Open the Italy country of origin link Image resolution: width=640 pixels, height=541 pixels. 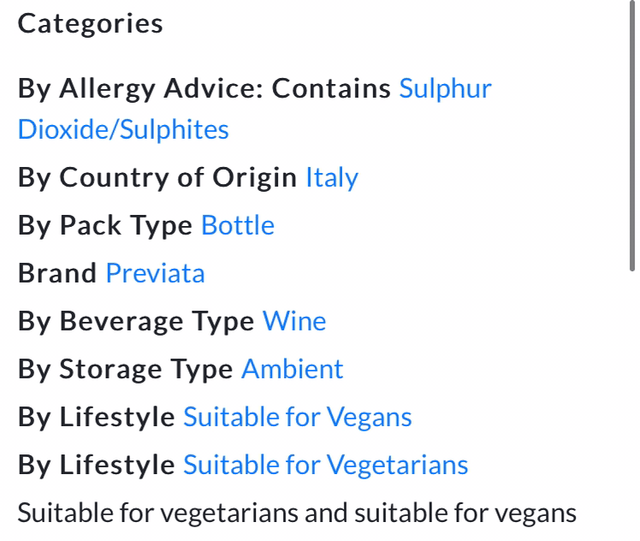pyautogui.click(x=332, y=178)
